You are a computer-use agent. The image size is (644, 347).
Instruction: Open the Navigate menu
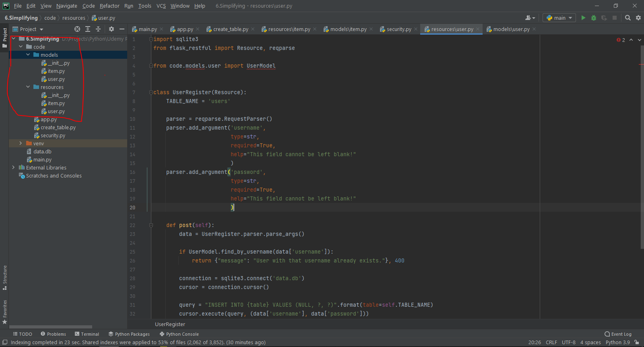(x=67, y=6)
